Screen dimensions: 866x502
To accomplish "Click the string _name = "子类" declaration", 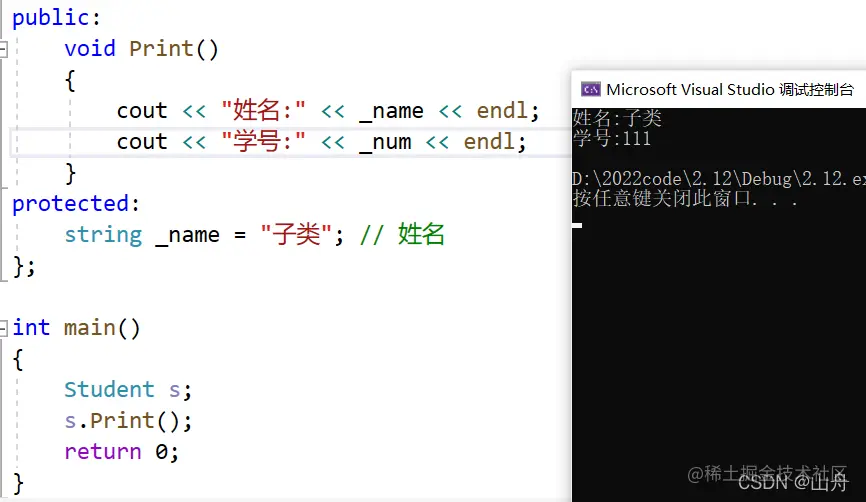I will (204, 235).
